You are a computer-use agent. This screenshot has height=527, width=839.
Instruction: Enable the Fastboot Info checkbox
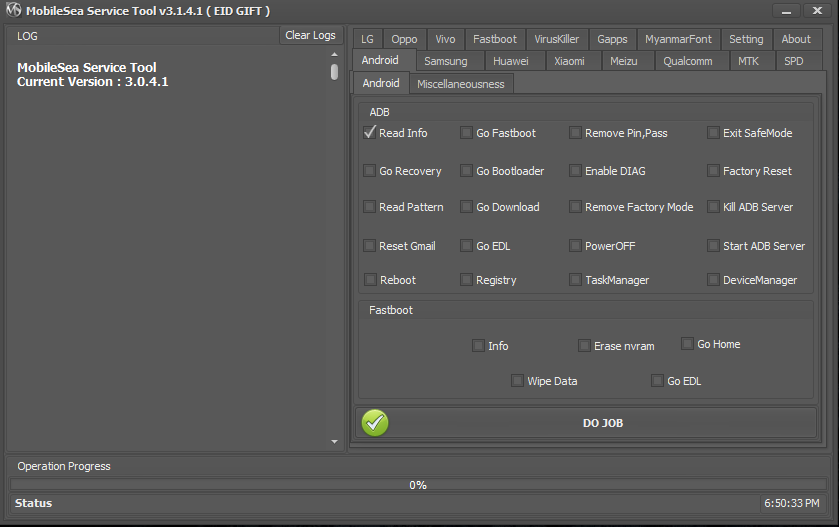click(478, 346)
